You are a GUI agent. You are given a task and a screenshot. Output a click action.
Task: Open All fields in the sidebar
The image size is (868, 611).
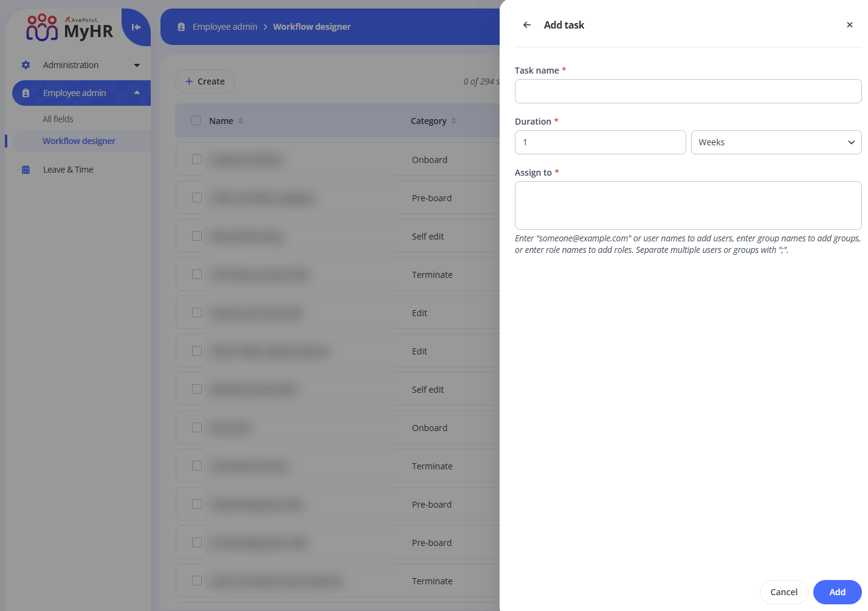[58, 119]
